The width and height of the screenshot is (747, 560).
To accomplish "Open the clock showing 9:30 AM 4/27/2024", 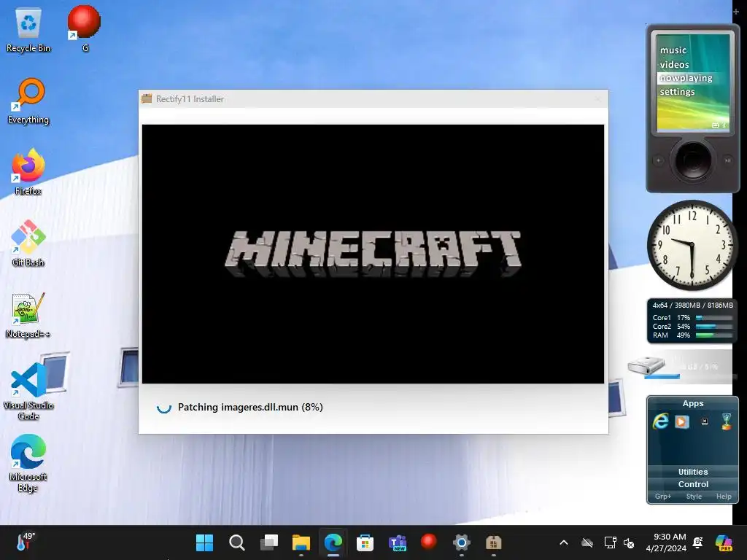I will point(666,542).
